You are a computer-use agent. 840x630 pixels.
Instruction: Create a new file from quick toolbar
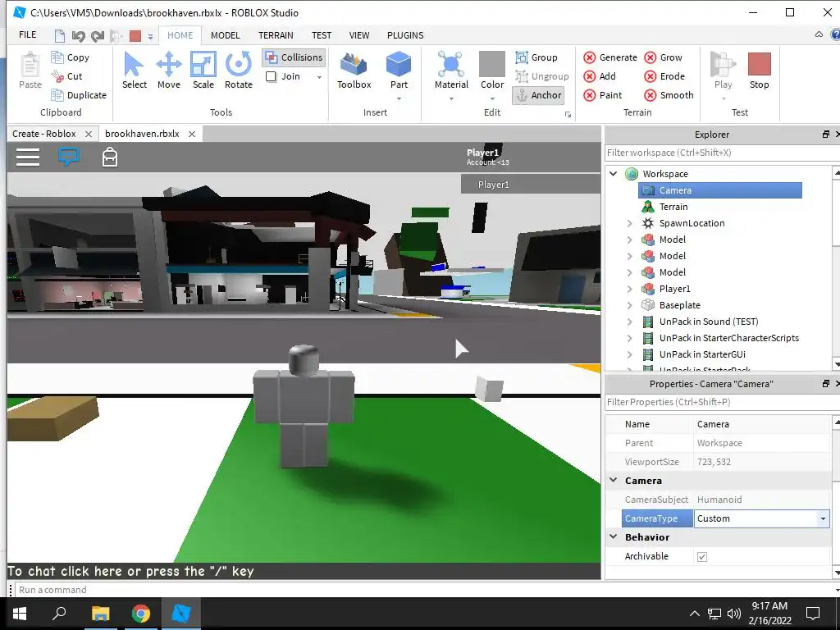click(x=59, y=36)
